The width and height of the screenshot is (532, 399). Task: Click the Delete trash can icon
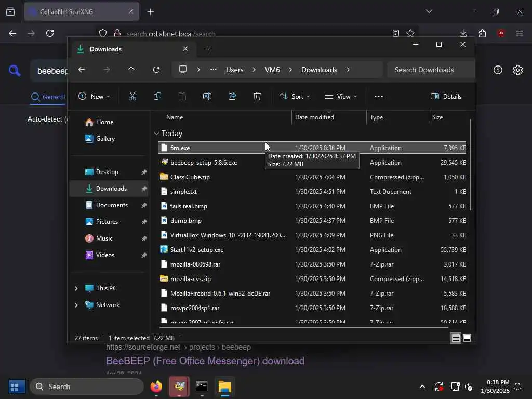tap(257, 96)
